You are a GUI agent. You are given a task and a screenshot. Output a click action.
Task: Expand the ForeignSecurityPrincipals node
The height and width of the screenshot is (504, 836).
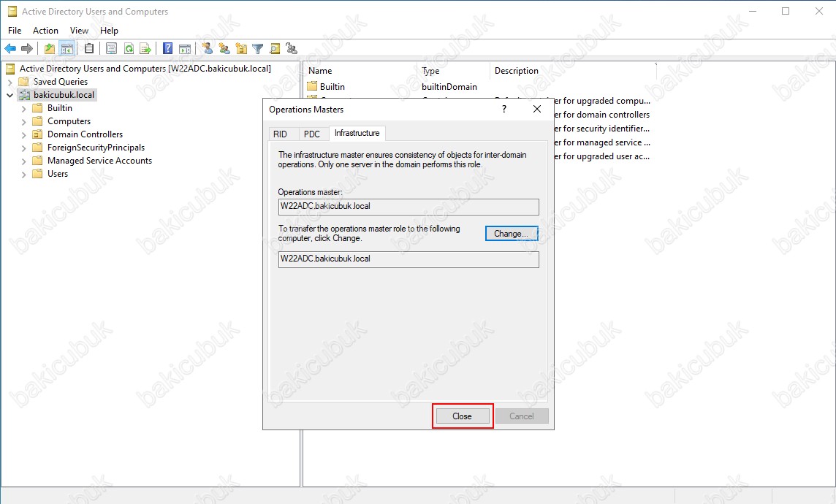(x=23, y=148)
